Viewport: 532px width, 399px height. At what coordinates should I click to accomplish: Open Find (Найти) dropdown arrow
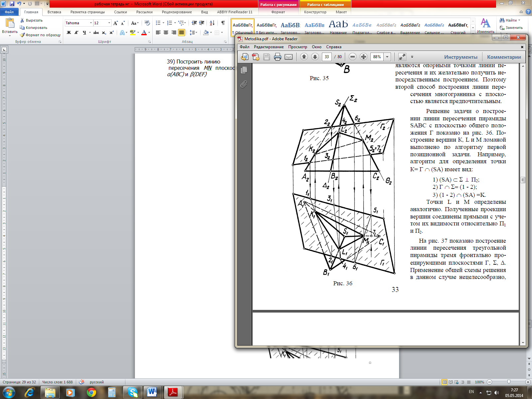pyautogui.click(x=519, y=20)
